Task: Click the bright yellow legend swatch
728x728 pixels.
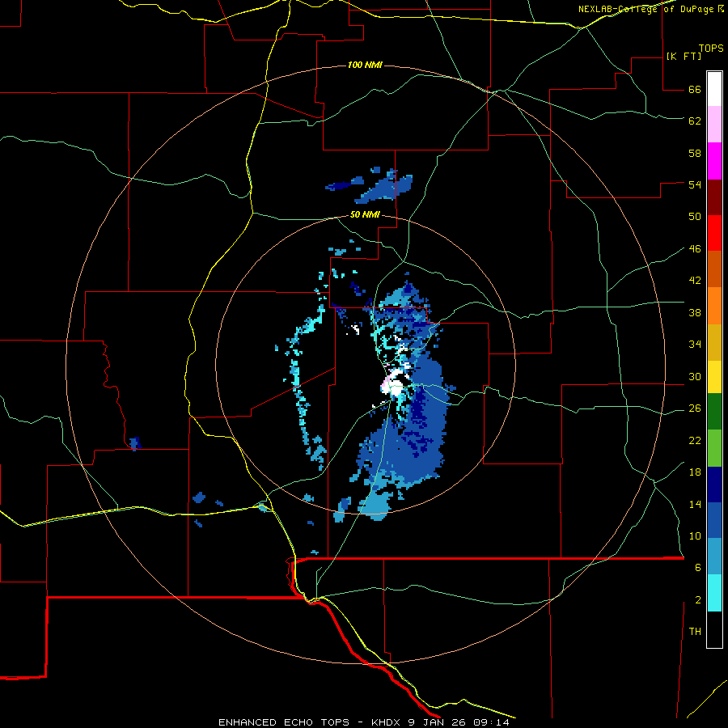Action: pos(714,376)
